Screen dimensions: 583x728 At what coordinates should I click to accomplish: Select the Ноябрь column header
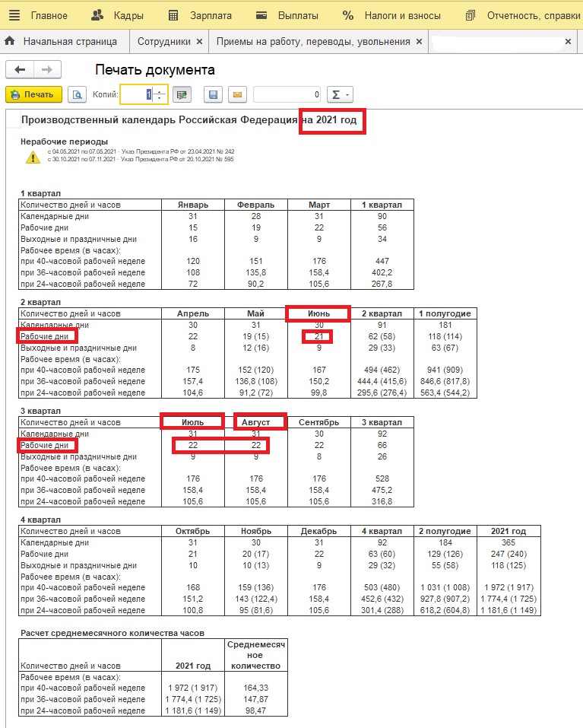(256, 531)
